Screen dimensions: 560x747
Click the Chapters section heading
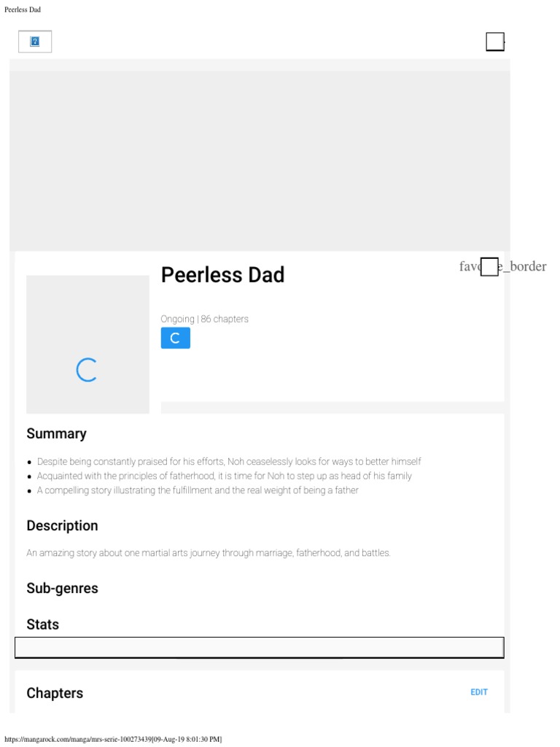[x=55, y=693]
